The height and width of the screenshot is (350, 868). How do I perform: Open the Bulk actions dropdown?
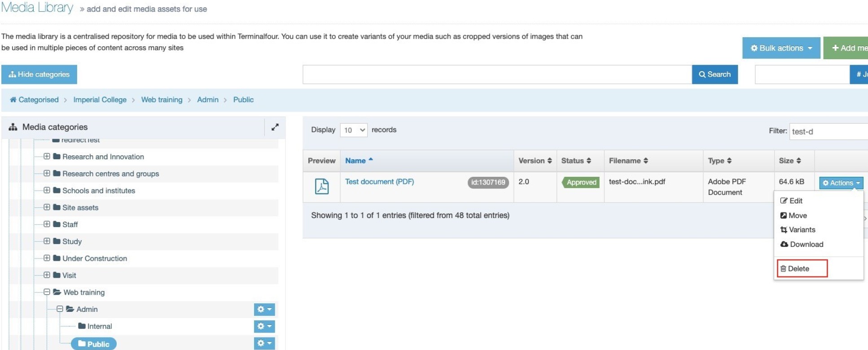point(781,48)
